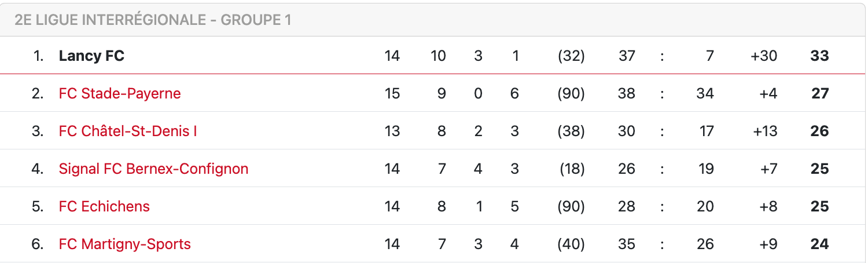Image resolution: width=868 pixels, height=263 pixels.
Task: Click FC Martigny-Sports' (40) fair-play value
Action: click(x=571, y=244)
